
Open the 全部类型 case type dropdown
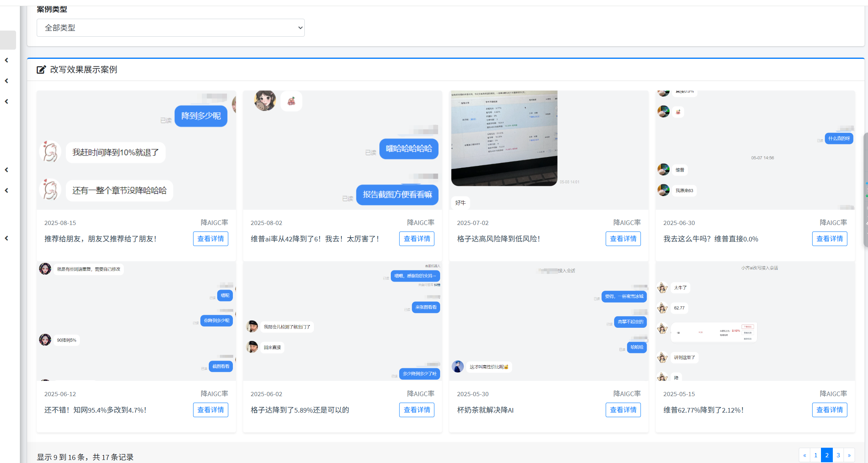click(x=171, y=28)
